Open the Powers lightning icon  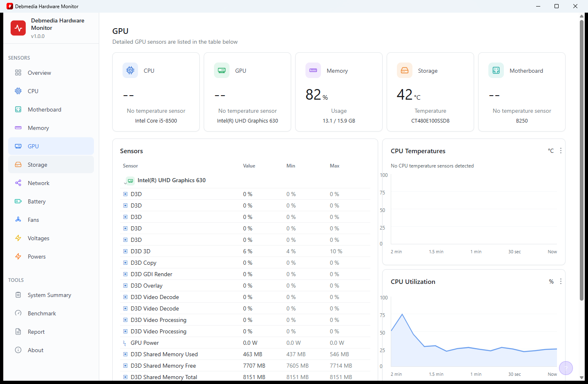(x=18, y=257)
